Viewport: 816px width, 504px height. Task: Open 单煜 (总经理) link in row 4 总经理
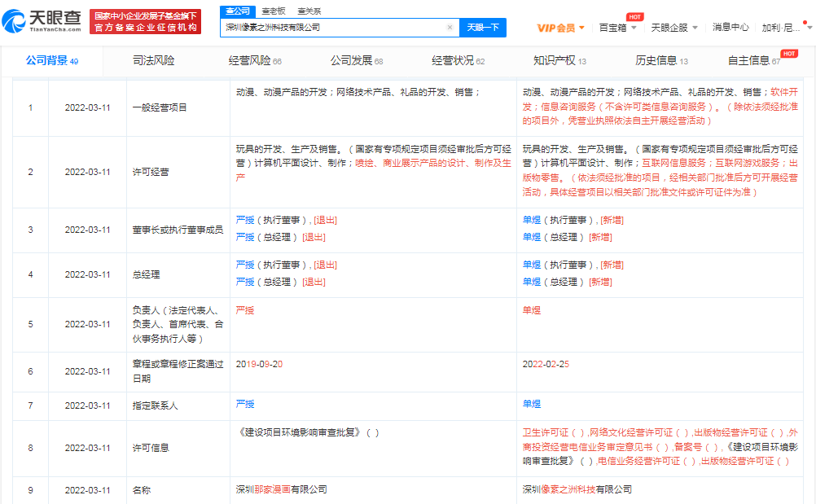(x=531, y=282)
